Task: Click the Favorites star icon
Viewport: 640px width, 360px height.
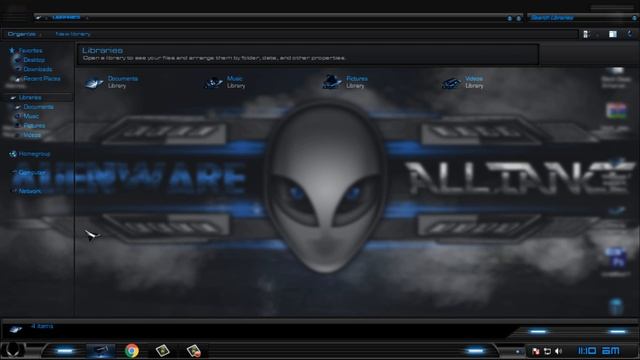Action: click(12, 51)
